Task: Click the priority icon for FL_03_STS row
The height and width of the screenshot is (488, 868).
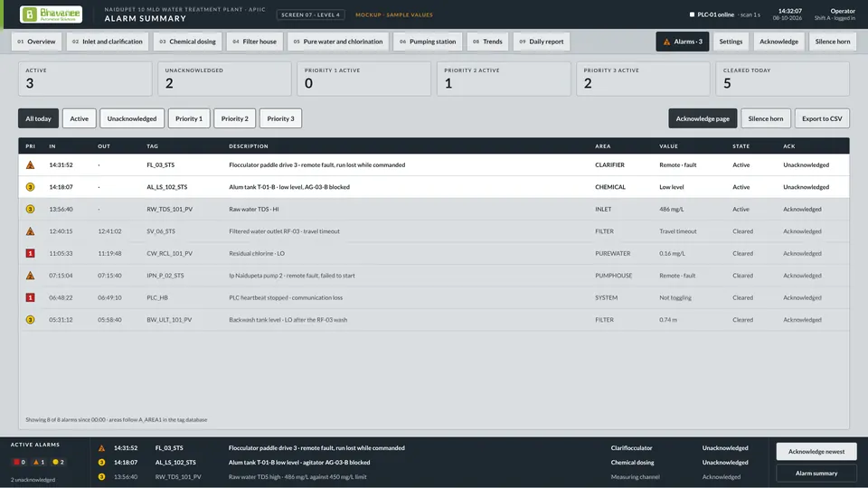Action: (31, 164)
